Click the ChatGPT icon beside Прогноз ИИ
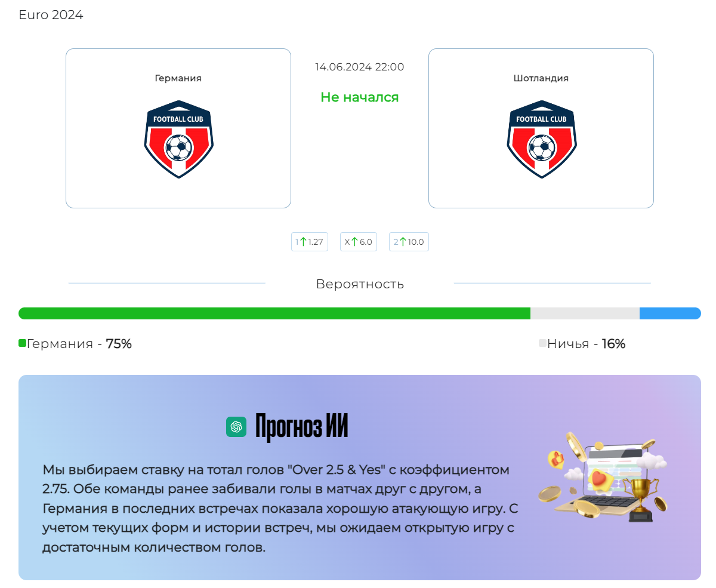This screenshot has height=588, width=716. click(236, 426)
